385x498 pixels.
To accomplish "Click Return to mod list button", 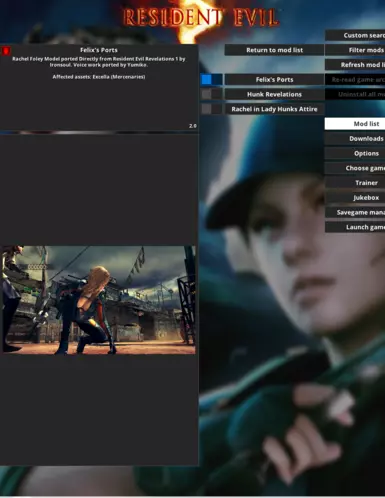I will (274, 50).
